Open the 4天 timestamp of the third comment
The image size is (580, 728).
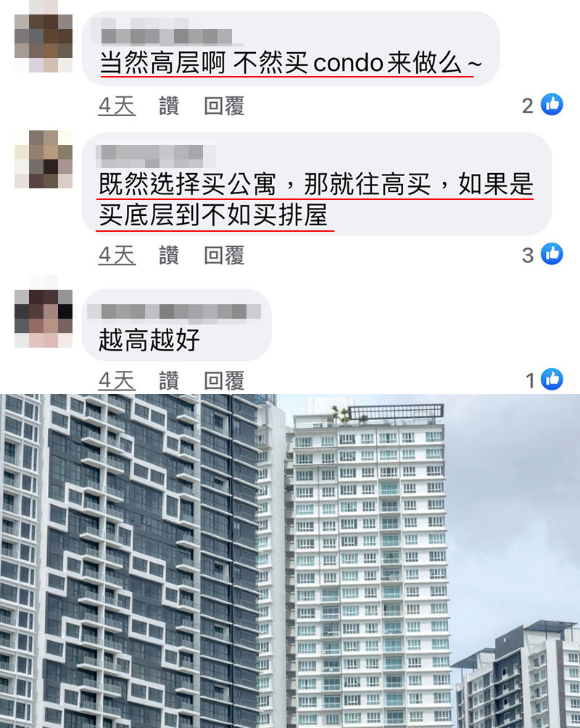coord(117,381)
